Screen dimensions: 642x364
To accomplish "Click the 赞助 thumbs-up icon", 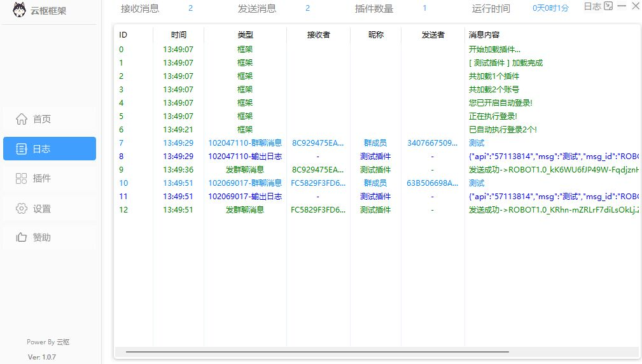I will (x=22, y=237).
